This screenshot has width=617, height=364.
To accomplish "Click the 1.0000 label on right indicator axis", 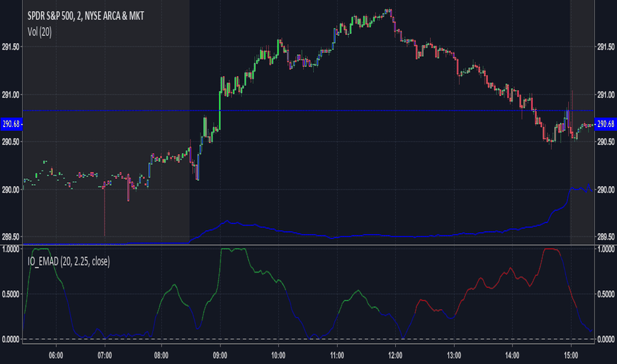I will (x=606, y=249).
